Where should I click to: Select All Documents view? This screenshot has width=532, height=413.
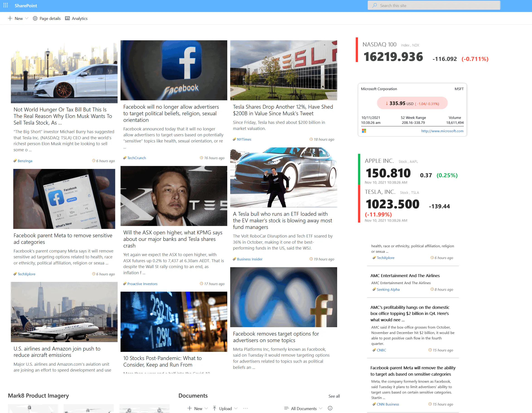304,408
